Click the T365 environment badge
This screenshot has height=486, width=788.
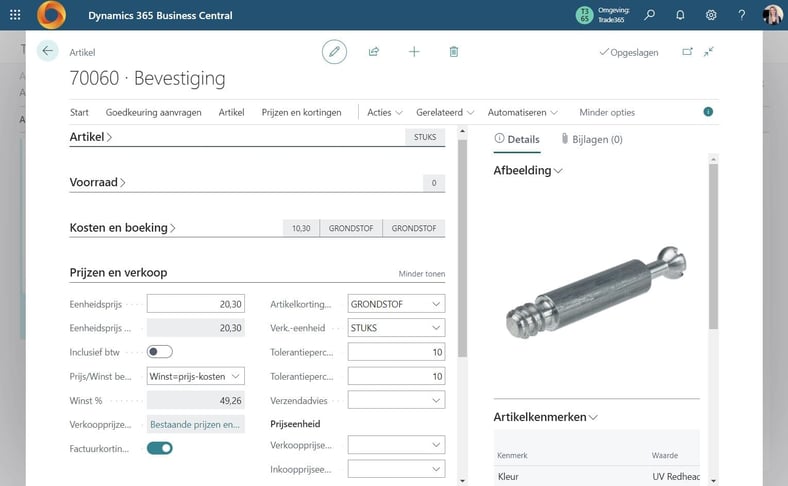click(584, 15)
